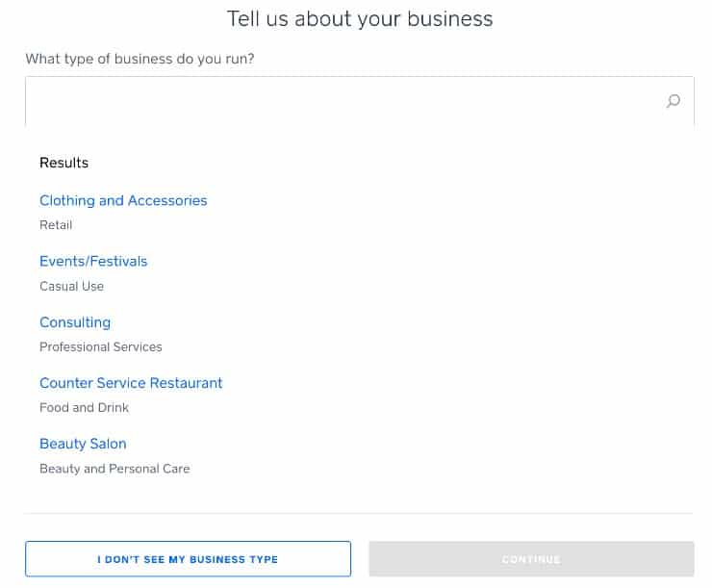Click the Professional Services subtitle
Image resolution: width=712 pixels, height=588 pixels.
coord(101,346)
